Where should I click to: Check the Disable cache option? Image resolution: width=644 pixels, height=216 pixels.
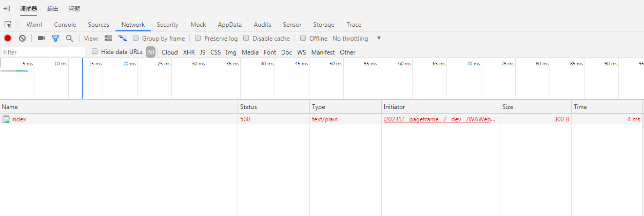click(x=246, y=38)
